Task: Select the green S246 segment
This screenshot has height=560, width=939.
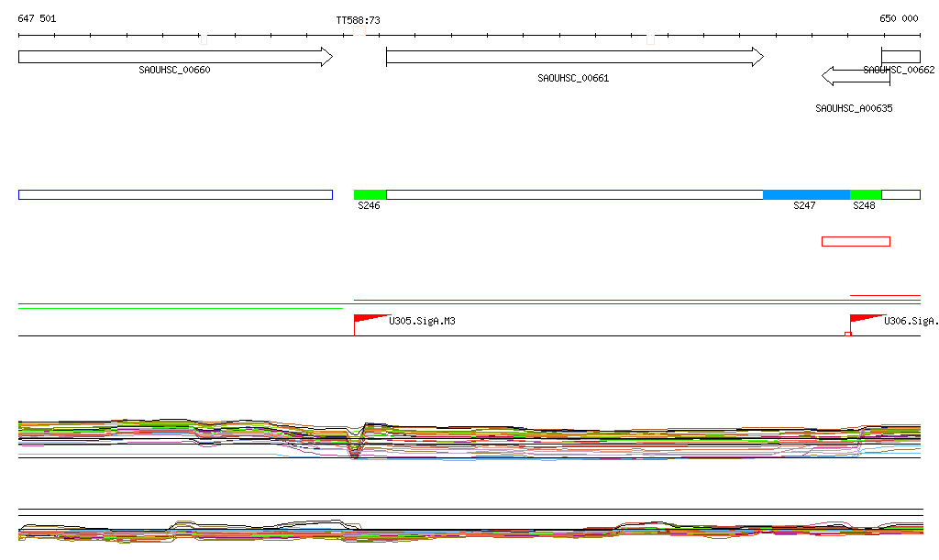Action: pos(370,194)
